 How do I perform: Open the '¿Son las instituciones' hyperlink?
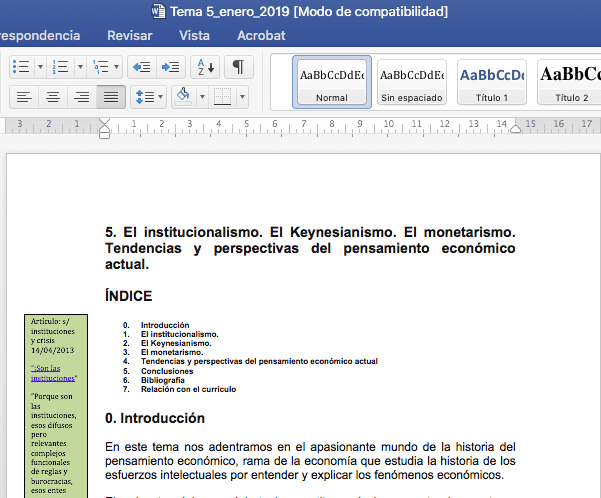[53, 373]
